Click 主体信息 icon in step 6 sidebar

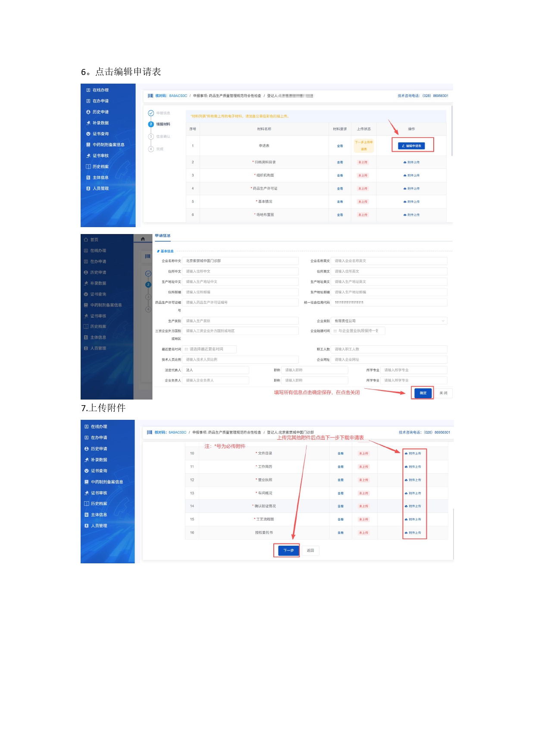88,178
